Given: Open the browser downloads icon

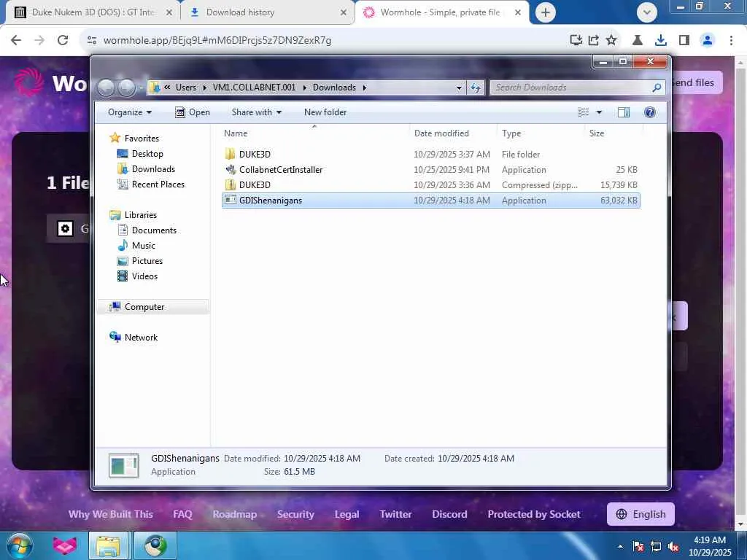Looking at the screenshot, I should pyautogui.click(x=660, y=40).
